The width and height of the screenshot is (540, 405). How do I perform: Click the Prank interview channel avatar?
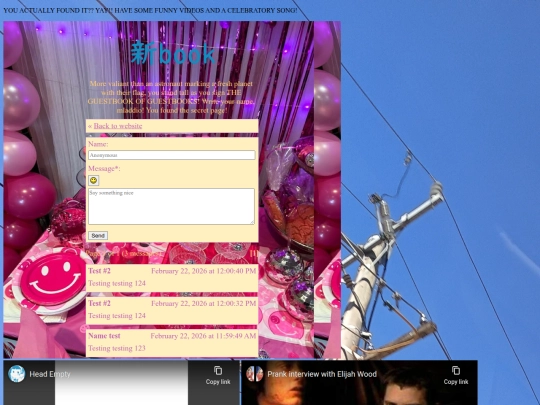(x=255, y=374)
